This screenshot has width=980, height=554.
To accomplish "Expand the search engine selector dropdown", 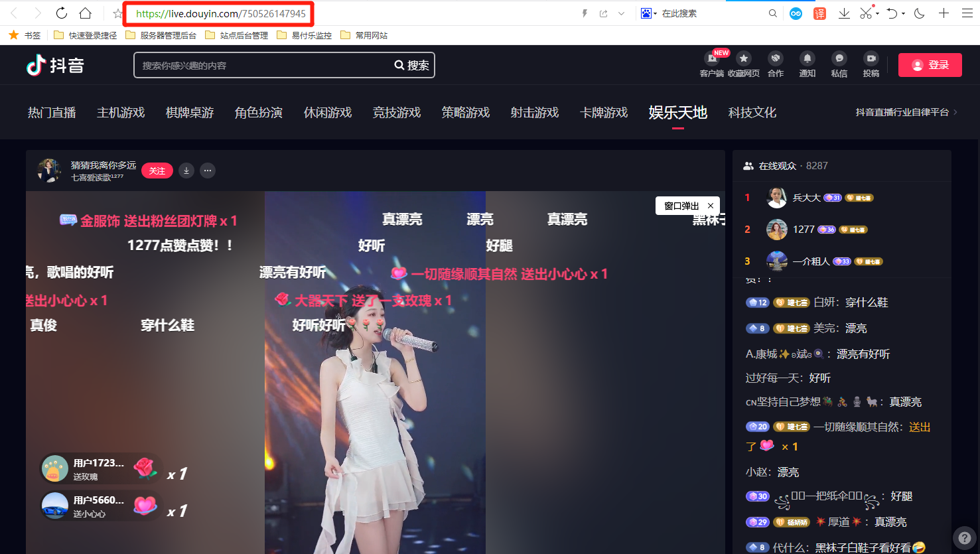I will pos(655,13).
